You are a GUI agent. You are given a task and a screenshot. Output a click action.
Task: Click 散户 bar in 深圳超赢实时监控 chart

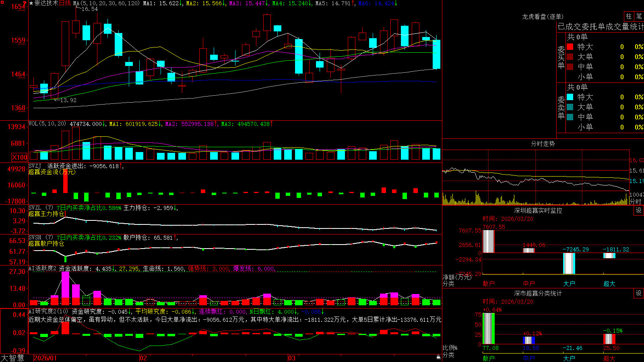[x=488, y=241]
